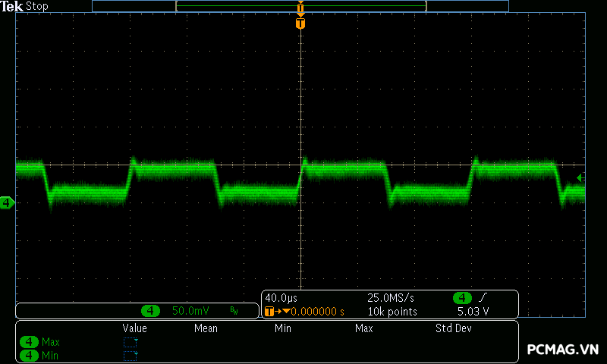Click the Min measurement value box
Image resolution: width=607 pixels, height=364 pixels.
coord(131,355)
